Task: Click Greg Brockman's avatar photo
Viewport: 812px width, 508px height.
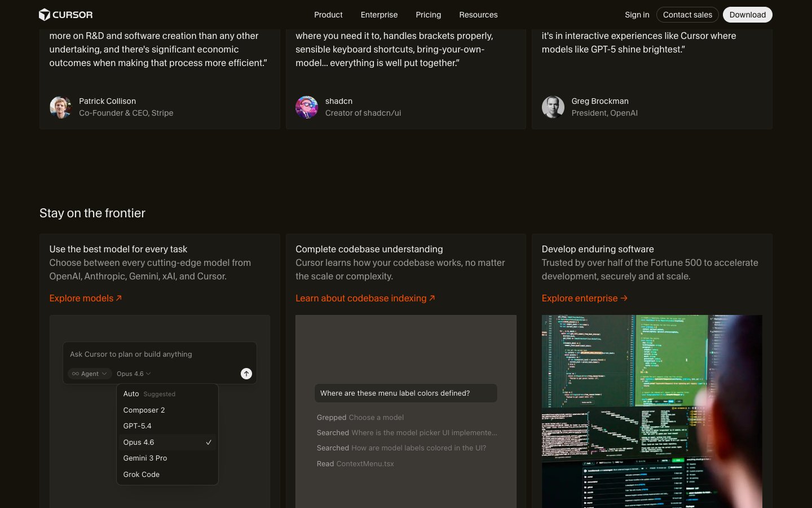Action: coord(553,107)
